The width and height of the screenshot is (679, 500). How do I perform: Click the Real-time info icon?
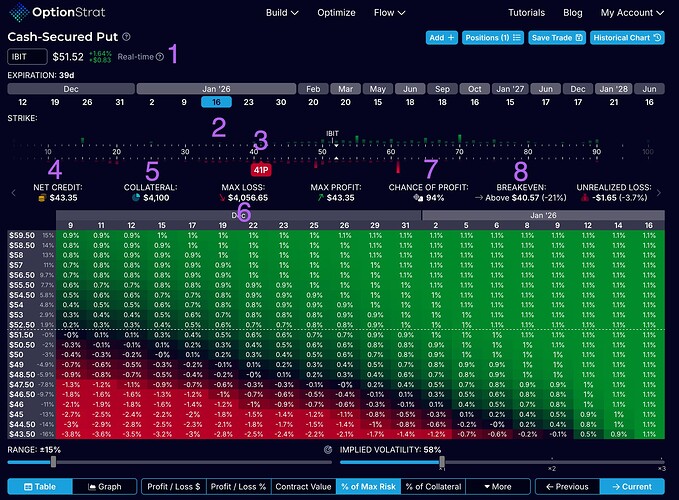[x=159, y=56]
